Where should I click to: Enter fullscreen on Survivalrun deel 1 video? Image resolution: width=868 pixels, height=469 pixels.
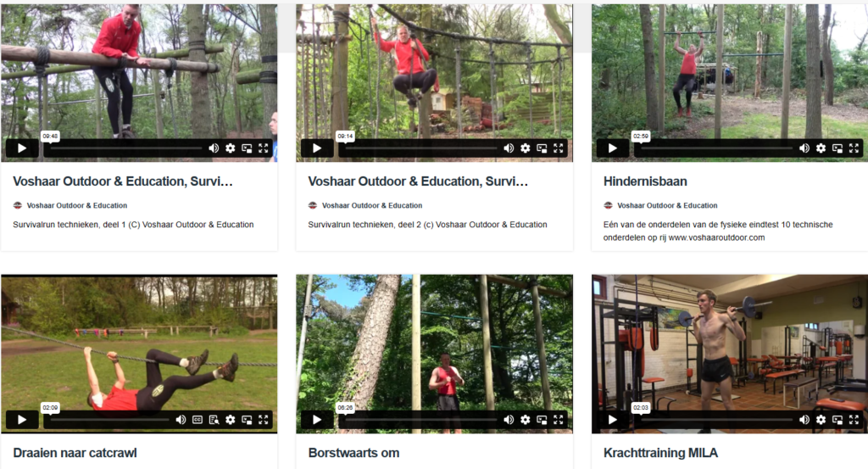[x=264, y=148]
